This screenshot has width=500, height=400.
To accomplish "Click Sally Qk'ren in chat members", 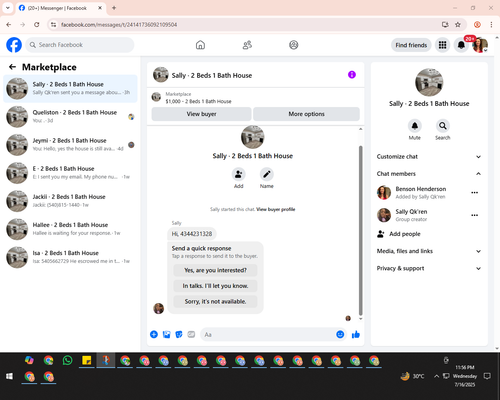I will [x=411, y=212].
